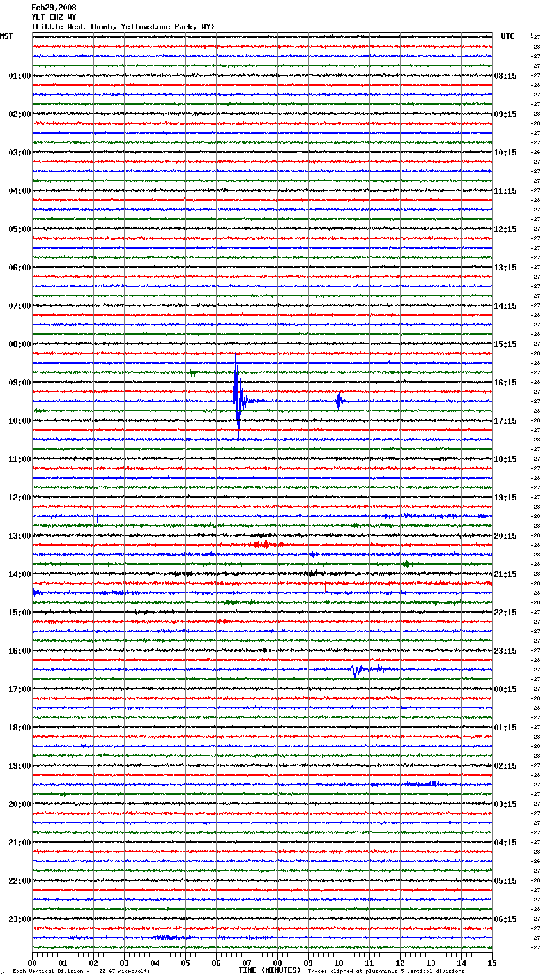
Task: Click the blue noise near minute 4 on the 23:00 row
Action: [x=167, y=937]
